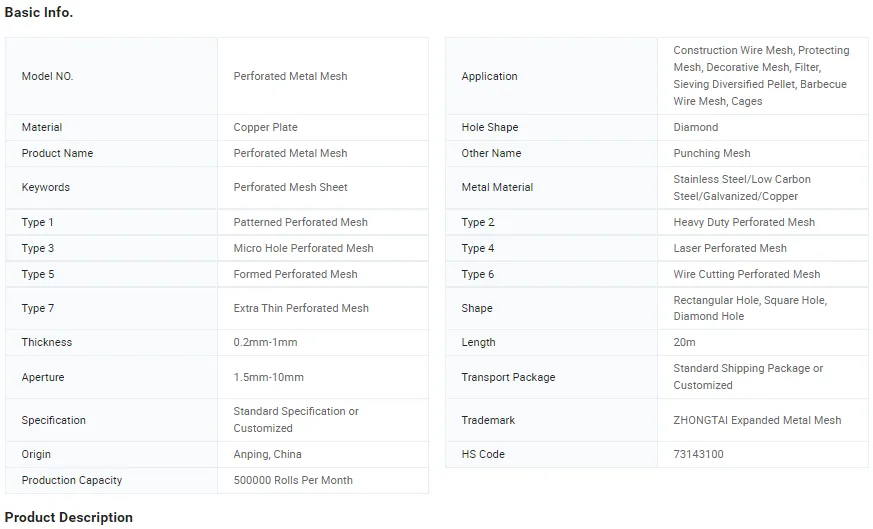Select the Model NO. label cell
873x529 pixels.
click(47, 76)
